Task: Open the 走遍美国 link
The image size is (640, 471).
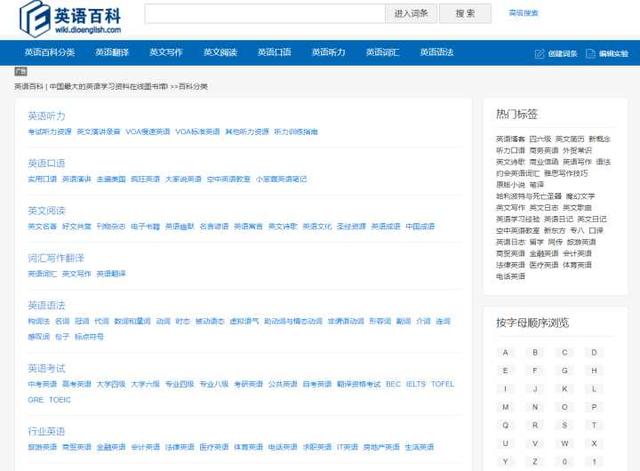Action: point(111,179)
